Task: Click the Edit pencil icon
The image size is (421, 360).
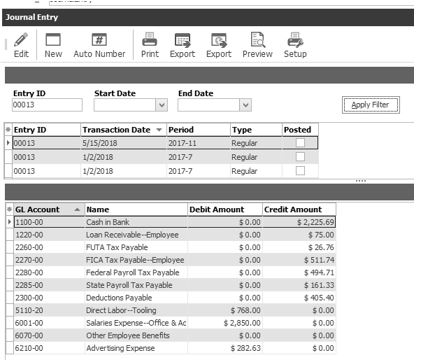Action: pos(21,40)
